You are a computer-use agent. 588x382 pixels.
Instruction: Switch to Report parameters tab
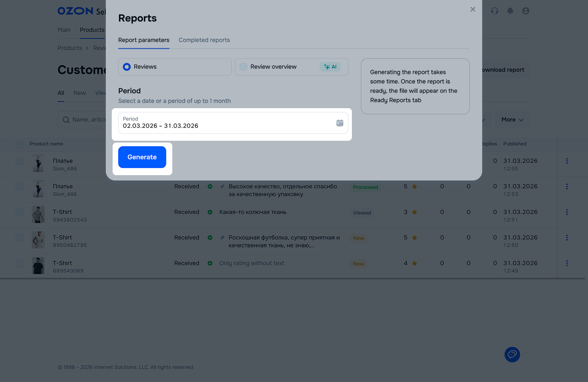(x=143, y=40)
